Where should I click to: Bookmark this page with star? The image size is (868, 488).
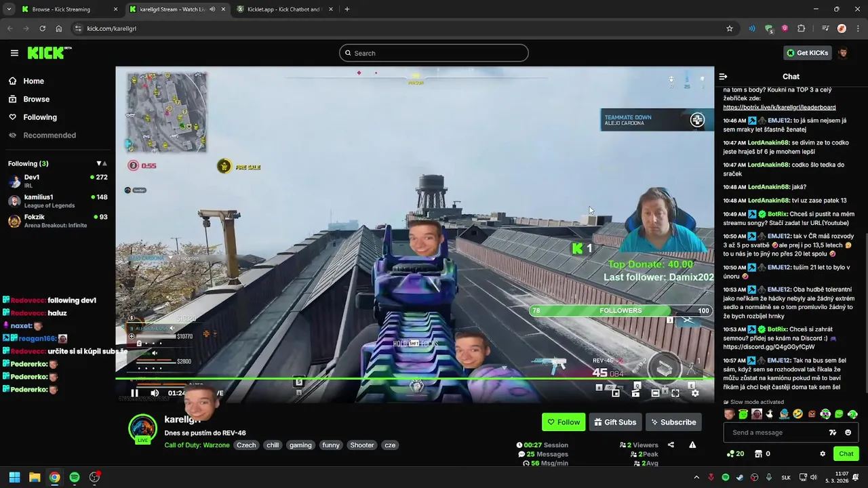730,28
